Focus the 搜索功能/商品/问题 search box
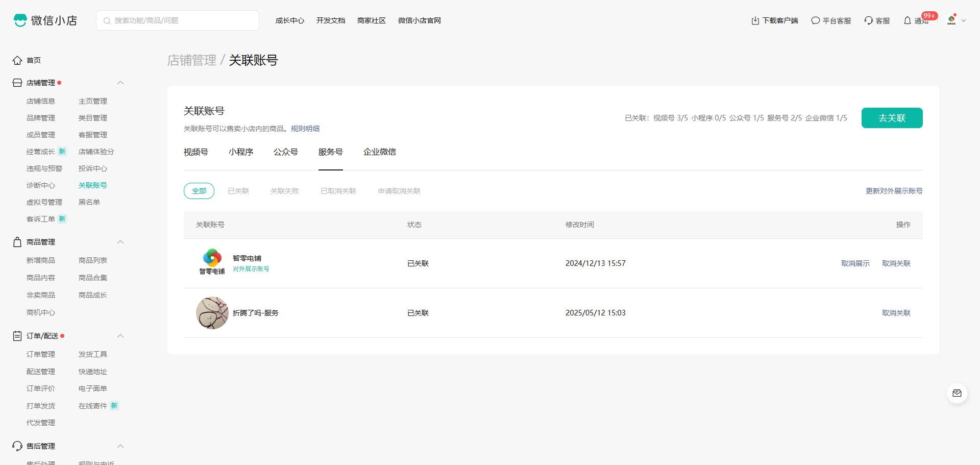 coord(178,20)
